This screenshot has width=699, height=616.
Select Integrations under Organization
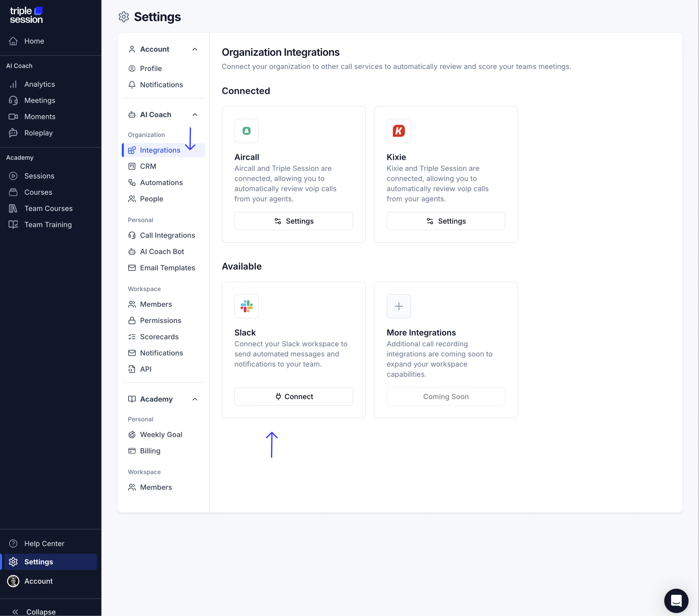point(164,150)
